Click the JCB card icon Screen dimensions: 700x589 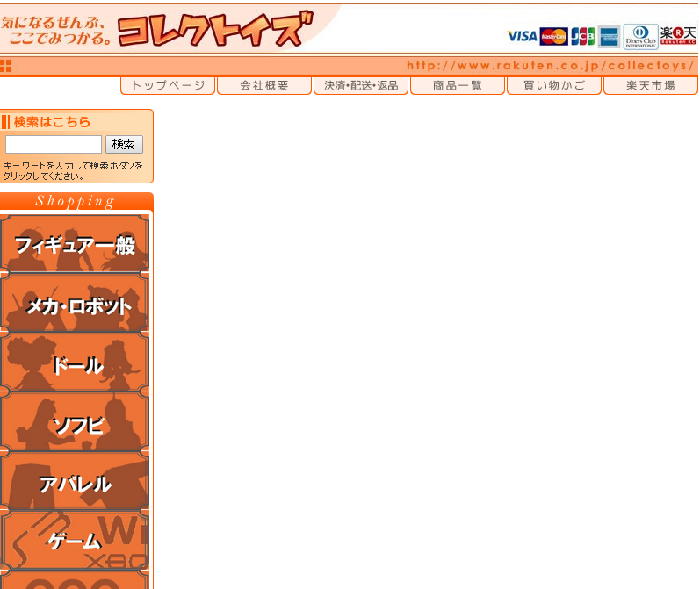point(582,36)
